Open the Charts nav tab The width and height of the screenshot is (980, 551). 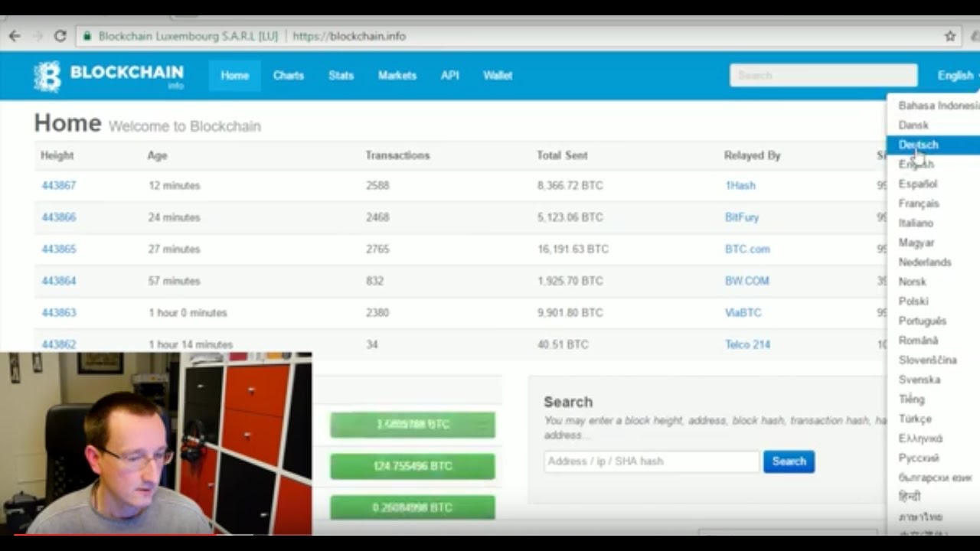coord(289,75)
